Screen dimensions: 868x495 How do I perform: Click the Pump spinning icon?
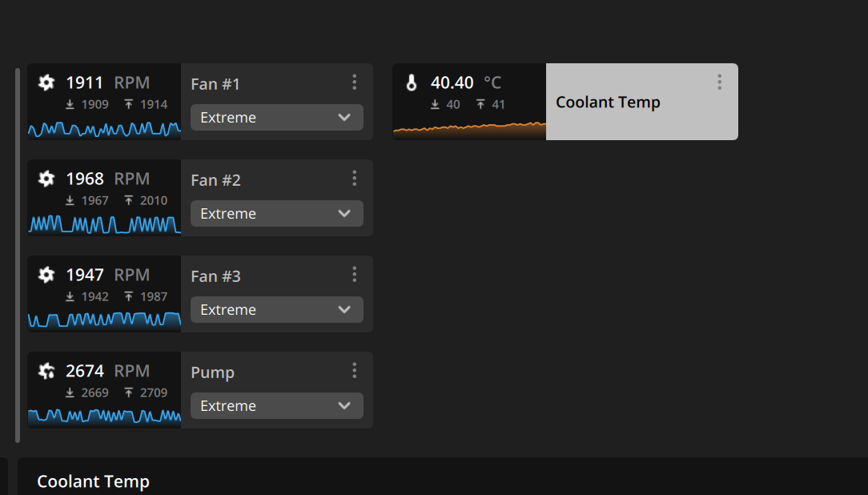coord(46,371)
